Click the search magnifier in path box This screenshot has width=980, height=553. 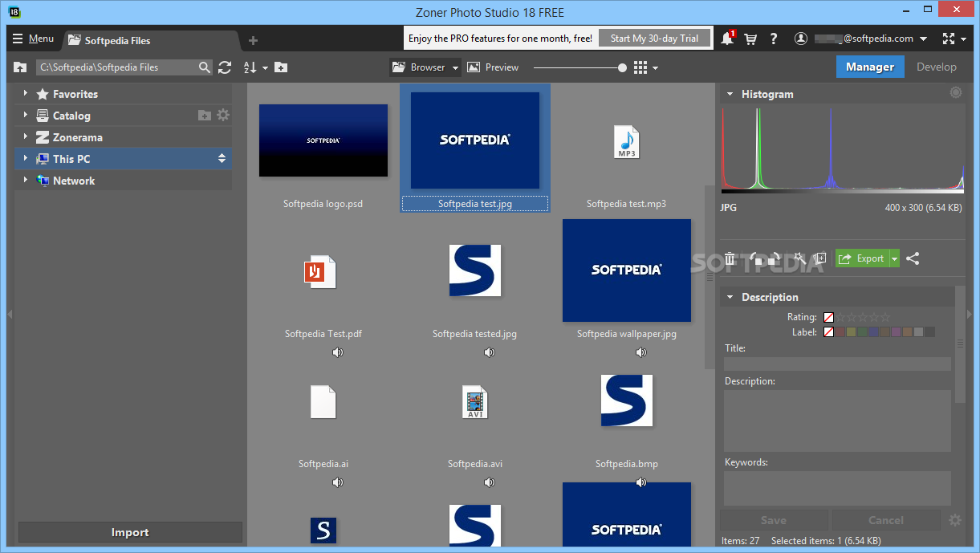[x=205, y=67]
